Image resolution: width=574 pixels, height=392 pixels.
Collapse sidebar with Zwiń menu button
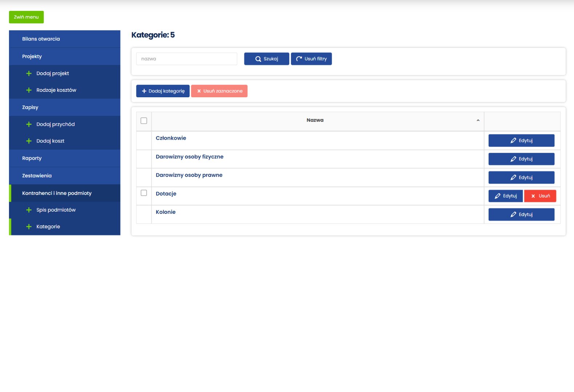pos(26,17)
